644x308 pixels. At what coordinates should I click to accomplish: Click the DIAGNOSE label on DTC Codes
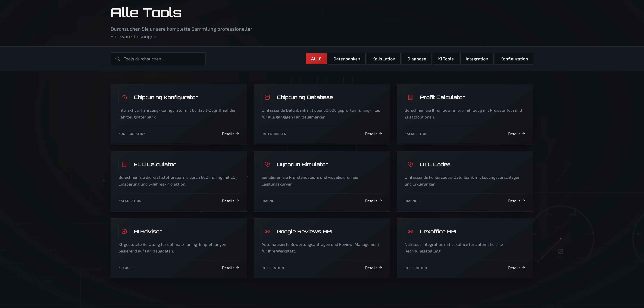tap(413, 201)
